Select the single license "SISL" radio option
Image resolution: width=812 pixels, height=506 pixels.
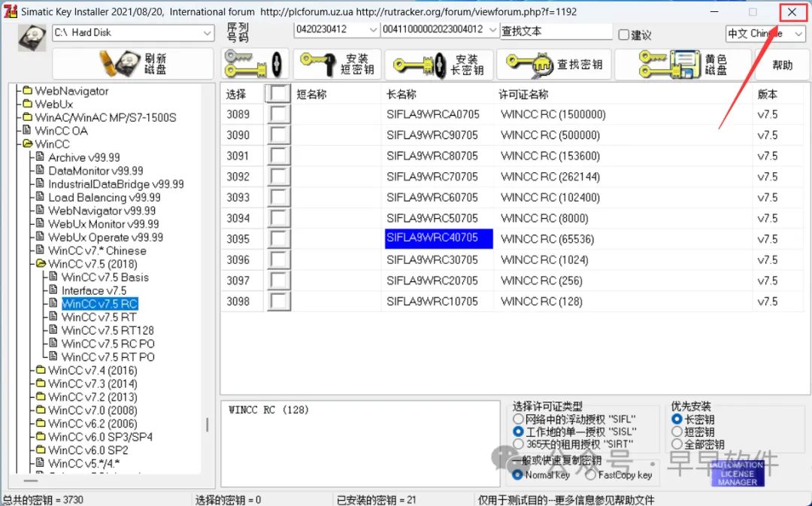point(518,432)
